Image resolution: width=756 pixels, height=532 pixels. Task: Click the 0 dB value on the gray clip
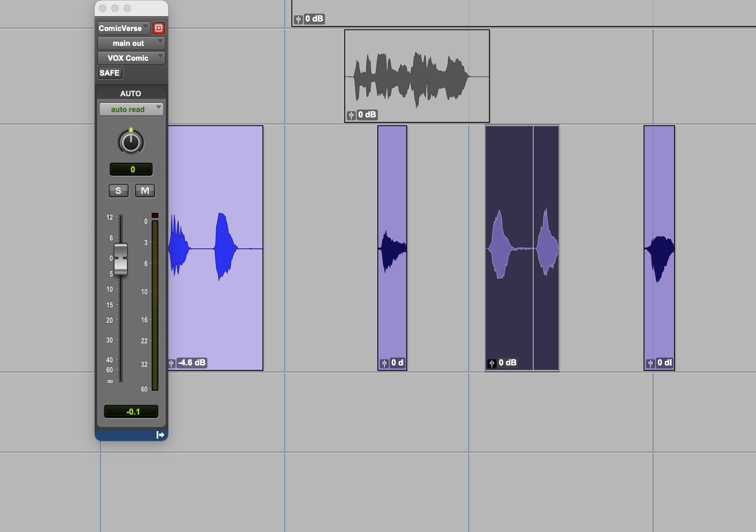tap(367, 115)
